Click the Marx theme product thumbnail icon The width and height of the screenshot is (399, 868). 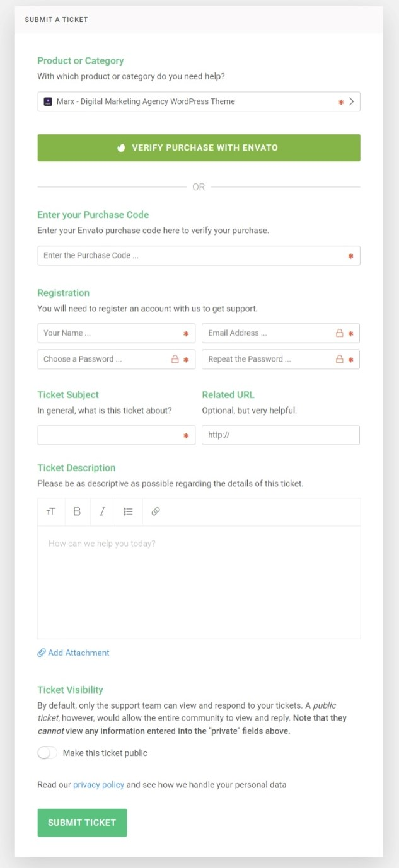click(48, 101)
